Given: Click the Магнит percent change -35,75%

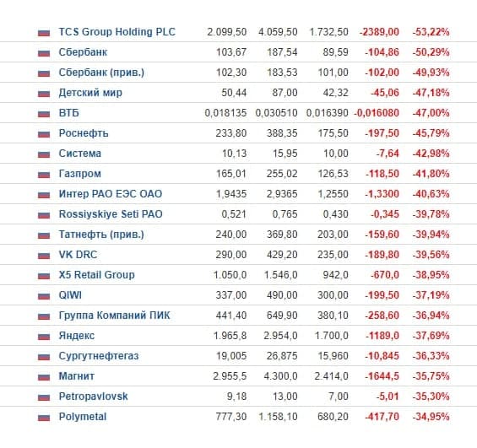Looking at the screenshot, I should pos(431,376).
